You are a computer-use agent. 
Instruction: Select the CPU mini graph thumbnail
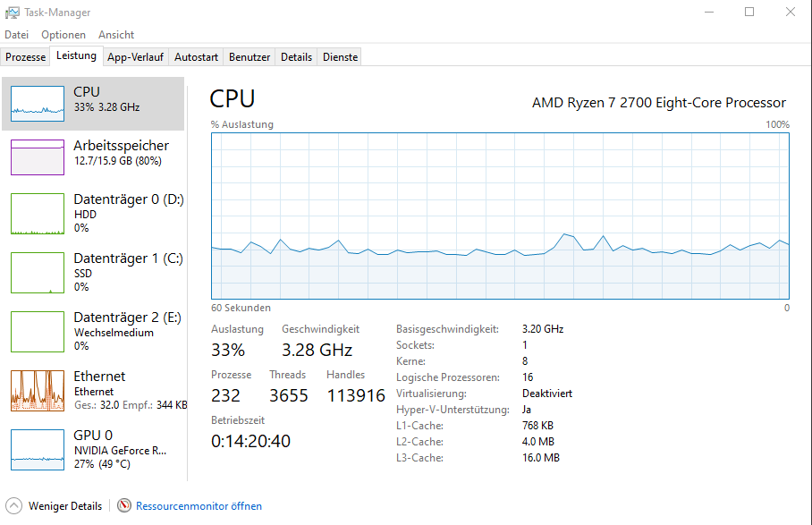(x=38, y=104)
